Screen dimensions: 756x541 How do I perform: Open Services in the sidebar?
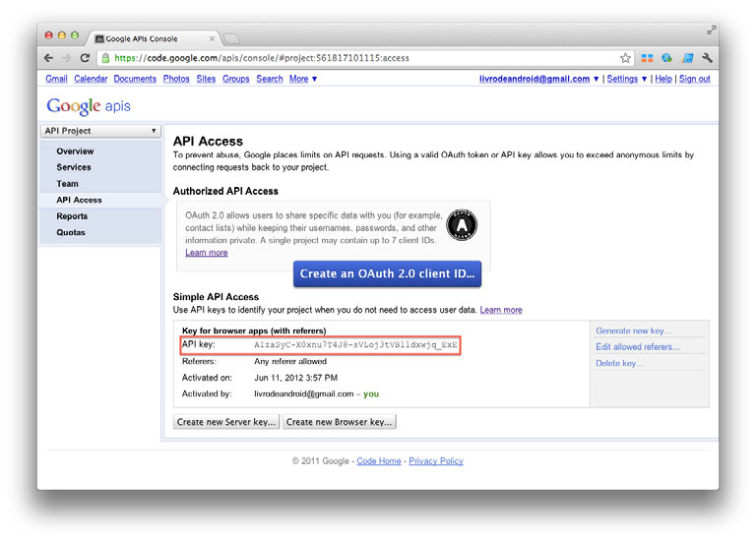click(x=74, y=167)
